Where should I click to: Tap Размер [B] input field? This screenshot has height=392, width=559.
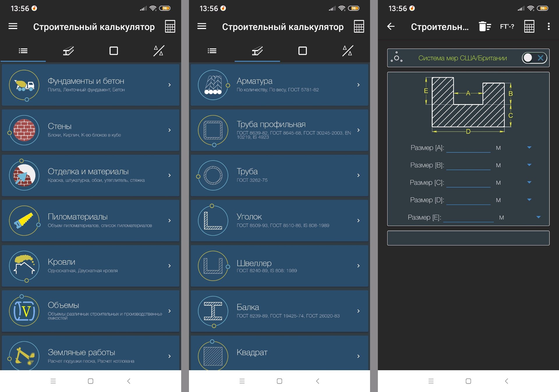468,165
